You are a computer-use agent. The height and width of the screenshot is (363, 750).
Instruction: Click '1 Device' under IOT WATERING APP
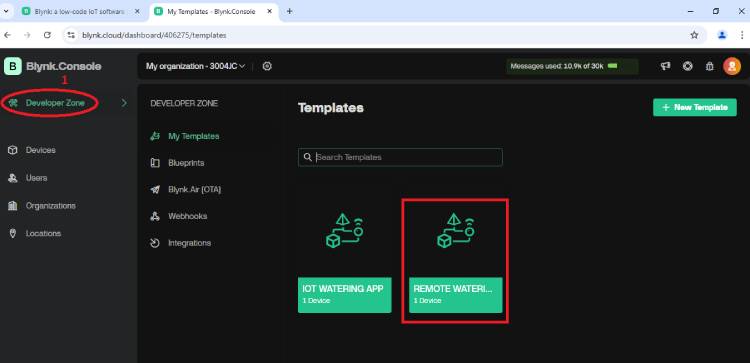316,301
